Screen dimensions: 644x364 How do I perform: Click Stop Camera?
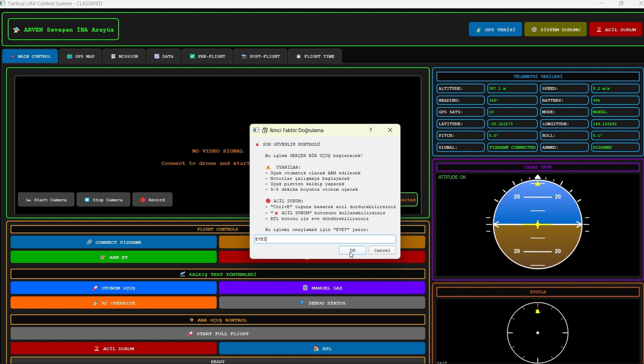coord(103,200)
